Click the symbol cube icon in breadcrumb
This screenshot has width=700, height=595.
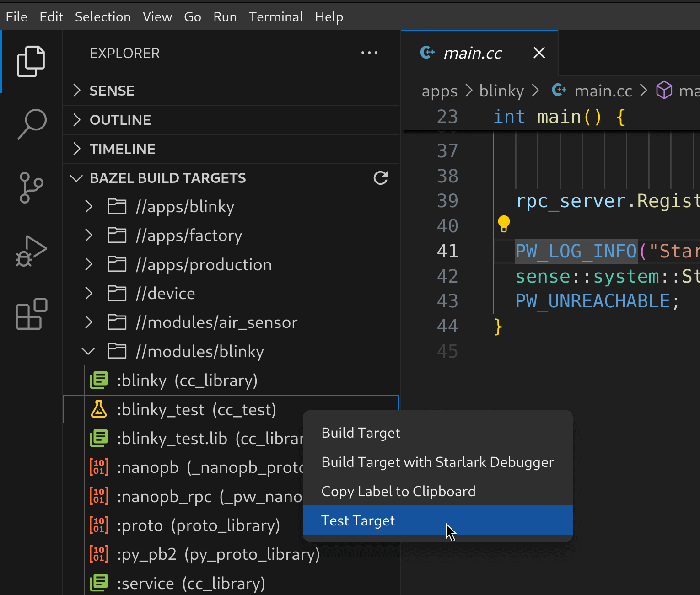pyautogui.click(x=664, y=91)
